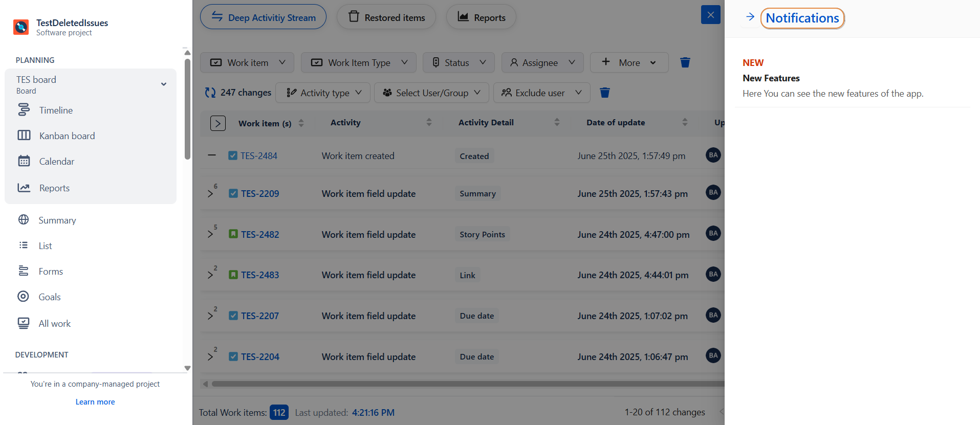
Task: Switch to the Restored items tab
Action: pyautogui.click(x=386, y=17)
